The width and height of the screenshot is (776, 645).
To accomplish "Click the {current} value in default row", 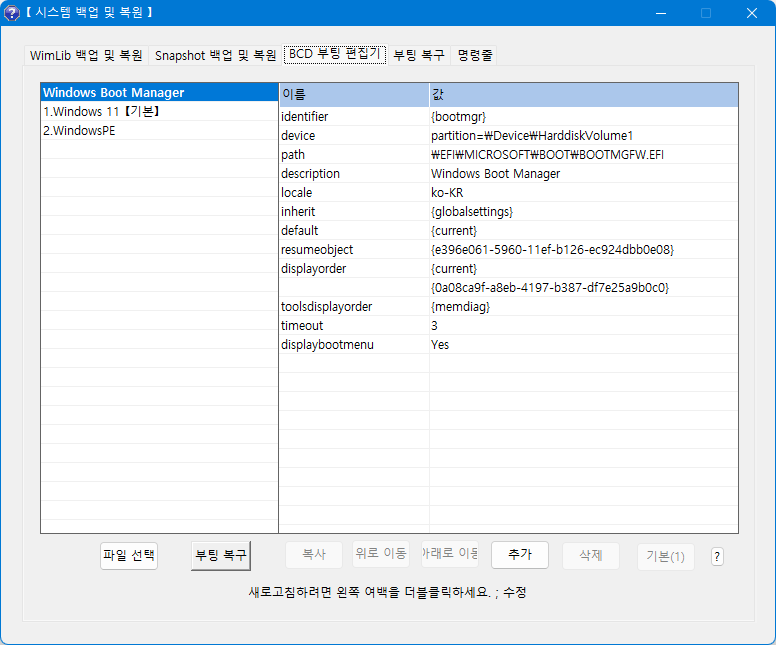I will [x=454, y=231].
